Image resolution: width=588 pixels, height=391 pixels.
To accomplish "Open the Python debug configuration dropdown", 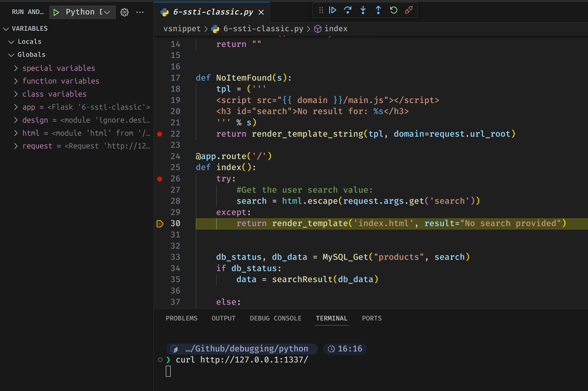I will pos(107,12).
